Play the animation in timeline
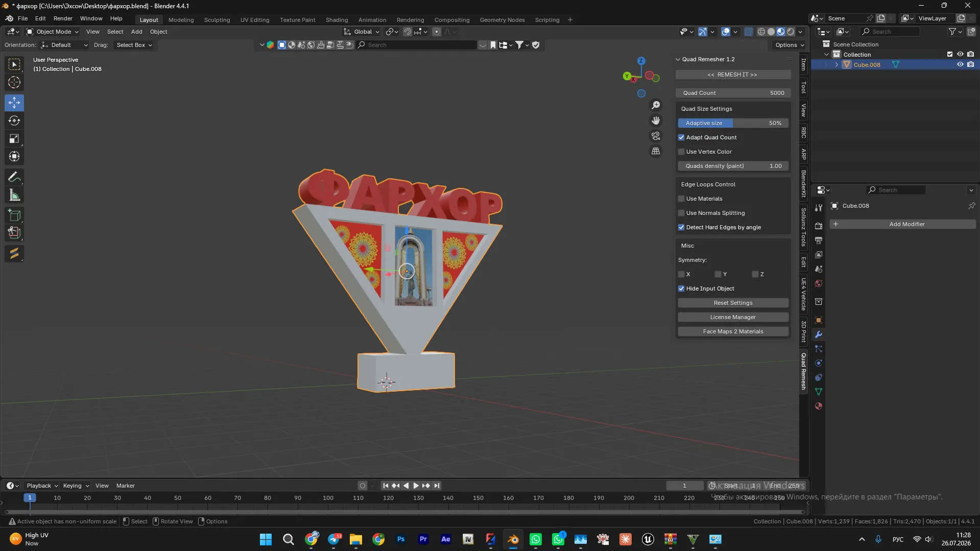The height and width of the screenshot is (551, 980). (416, 486)
